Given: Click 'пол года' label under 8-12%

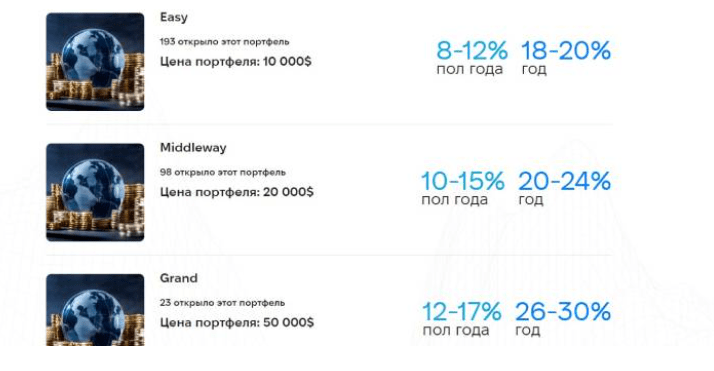Looking at the screenshot, I should click(469, 70).
